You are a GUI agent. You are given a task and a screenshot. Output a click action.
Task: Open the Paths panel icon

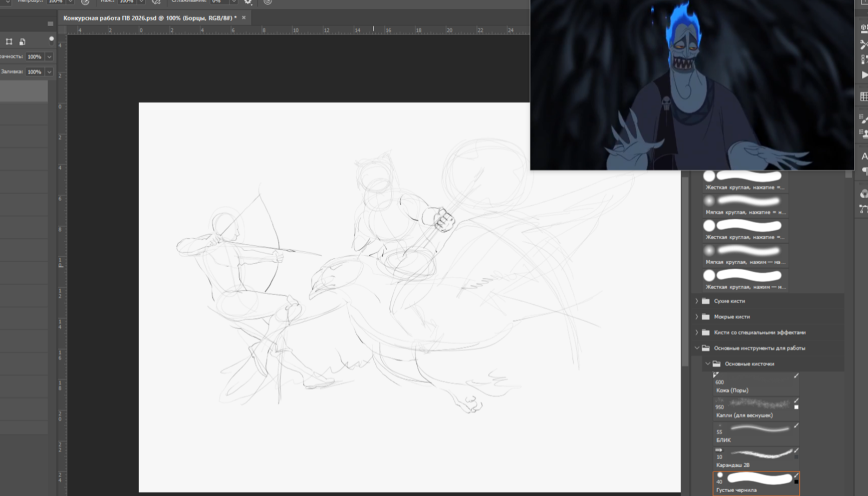coord(863,209)
